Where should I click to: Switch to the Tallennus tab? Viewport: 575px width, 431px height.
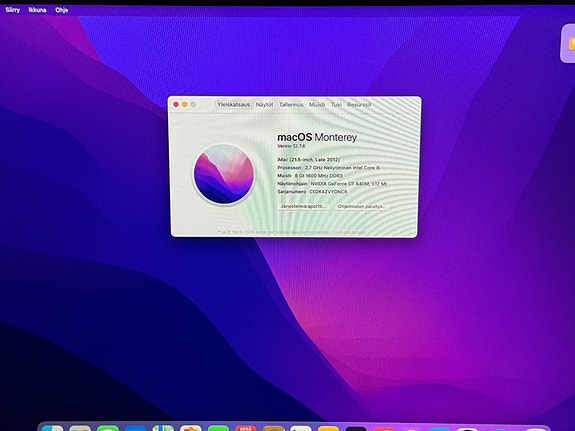[x=291, y=105]
